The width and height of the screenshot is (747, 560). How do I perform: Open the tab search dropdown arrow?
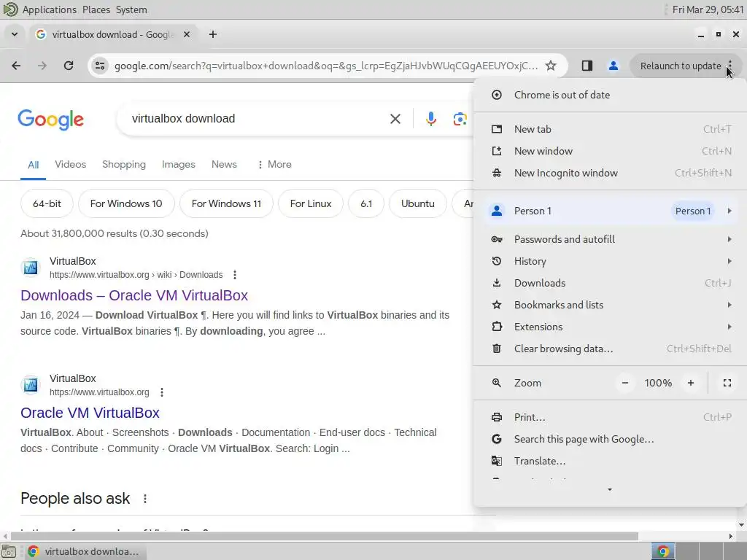click(x=15, y=34)
